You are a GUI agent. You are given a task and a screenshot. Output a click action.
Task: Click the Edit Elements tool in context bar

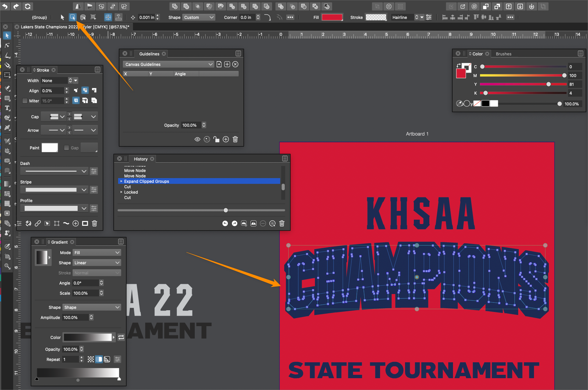click(73, 17)
